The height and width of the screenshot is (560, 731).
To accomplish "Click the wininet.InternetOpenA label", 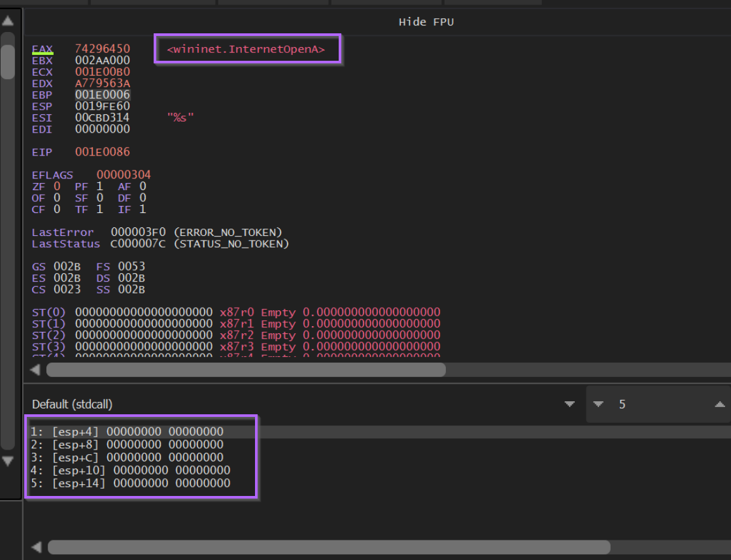I will (x=246, y=49).
